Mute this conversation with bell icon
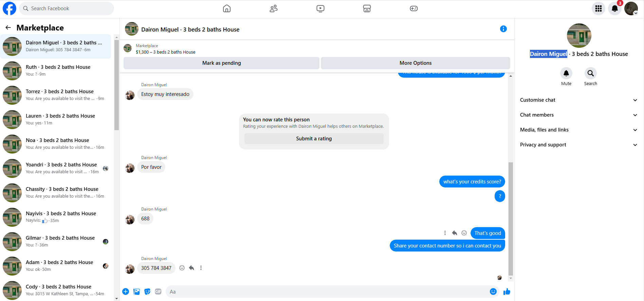 (566, 73)
